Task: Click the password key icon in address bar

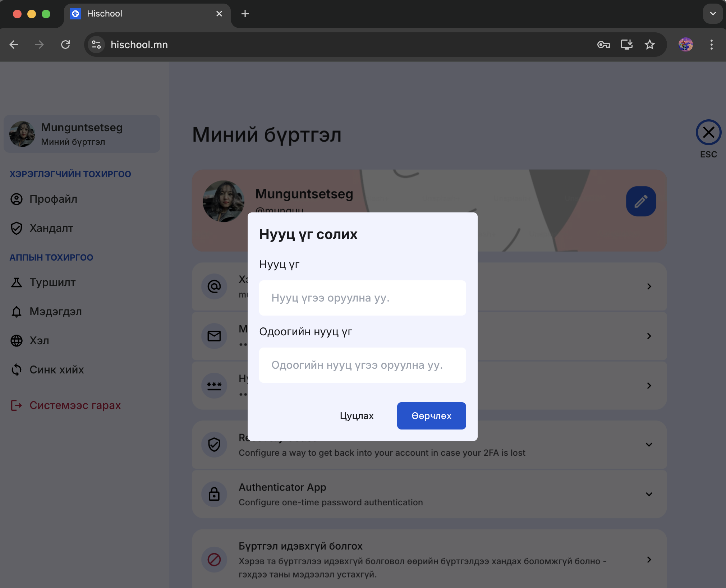Action: coord(603,45)
